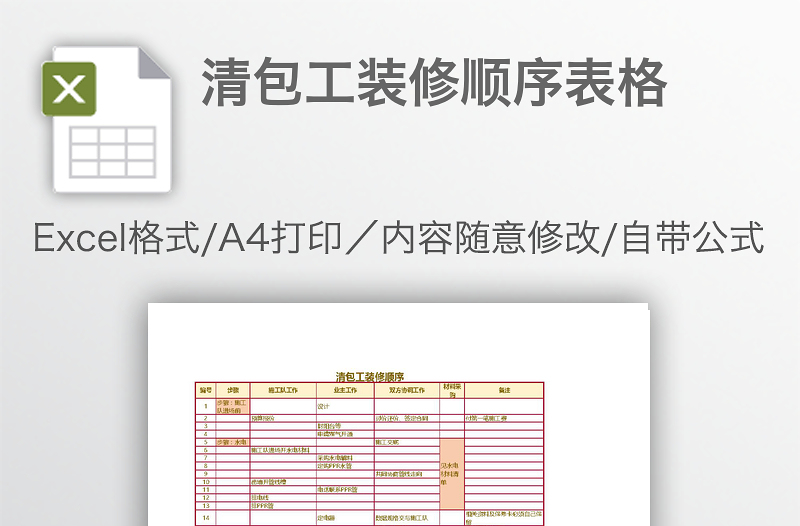
Task: Select the 步骤 column header
Action: pyautogui.click(x=233, y=390)
